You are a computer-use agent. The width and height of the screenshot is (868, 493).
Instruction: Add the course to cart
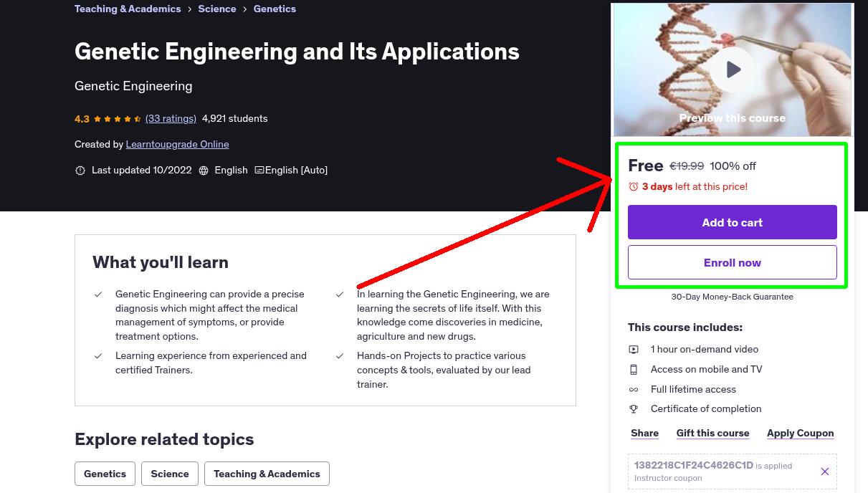tap(733, 222)
